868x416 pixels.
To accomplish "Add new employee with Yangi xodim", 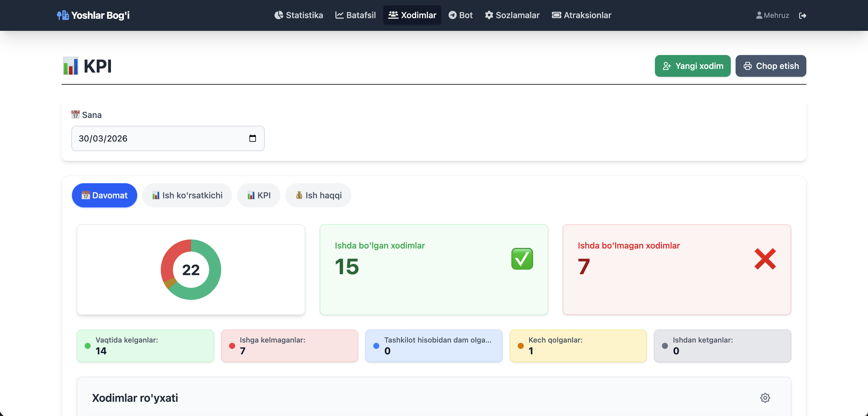I will click(692, 66).
